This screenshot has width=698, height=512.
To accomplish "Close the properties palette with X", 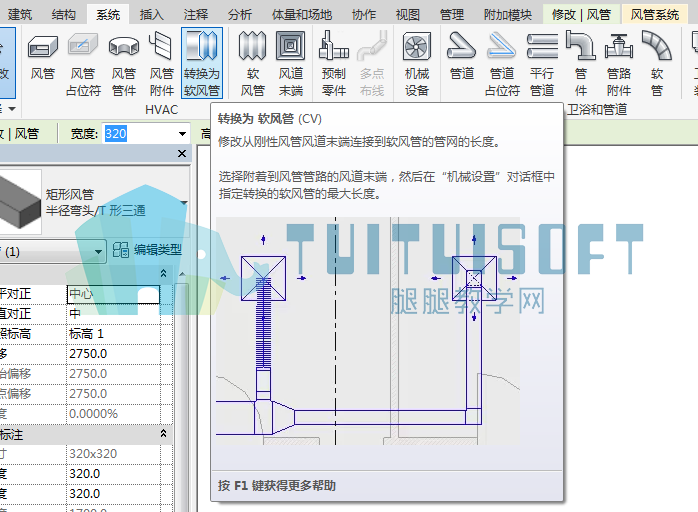I will click(182, 154).
